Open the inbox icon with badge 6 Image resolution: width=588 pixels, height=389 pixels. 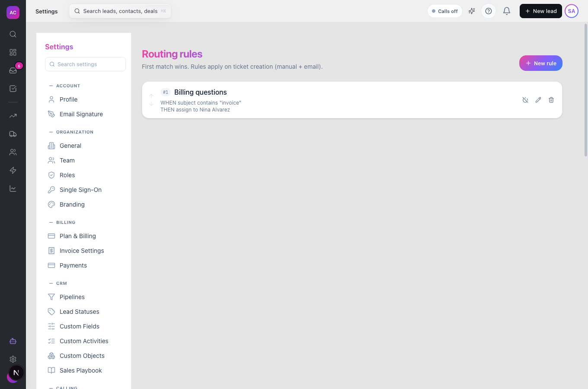tap(13, 70)
